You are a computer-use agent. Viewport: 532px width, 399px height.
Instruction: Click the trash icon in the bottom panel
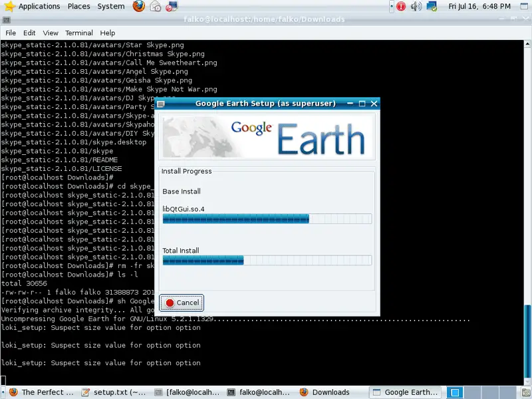[526, 392]
